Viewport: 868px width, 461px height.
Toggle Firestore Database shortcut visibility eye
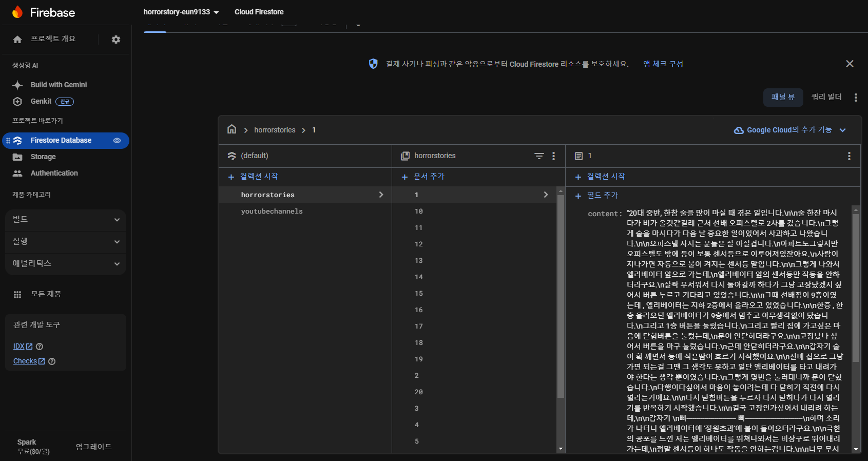click(117, 140)
